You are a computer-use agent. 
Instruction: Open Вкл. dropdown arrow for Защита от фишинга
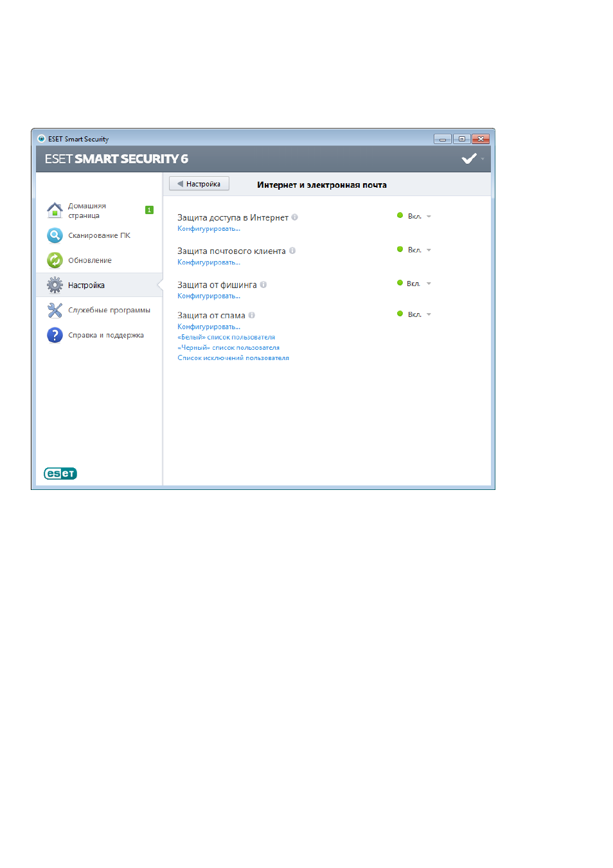click(429, 284)
